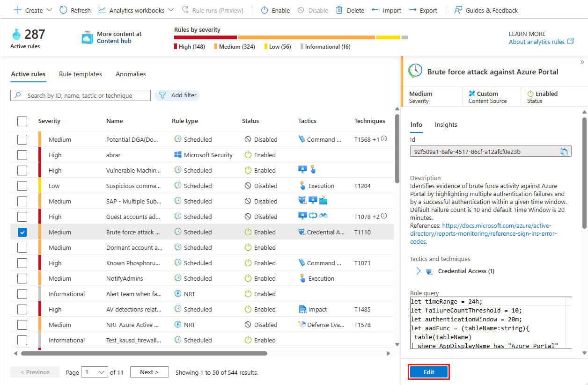Image resolution: width=588 pixels, height=385 pixels.
Task: Toggle the select-all checkbox in table header
Action: point(22,121)
